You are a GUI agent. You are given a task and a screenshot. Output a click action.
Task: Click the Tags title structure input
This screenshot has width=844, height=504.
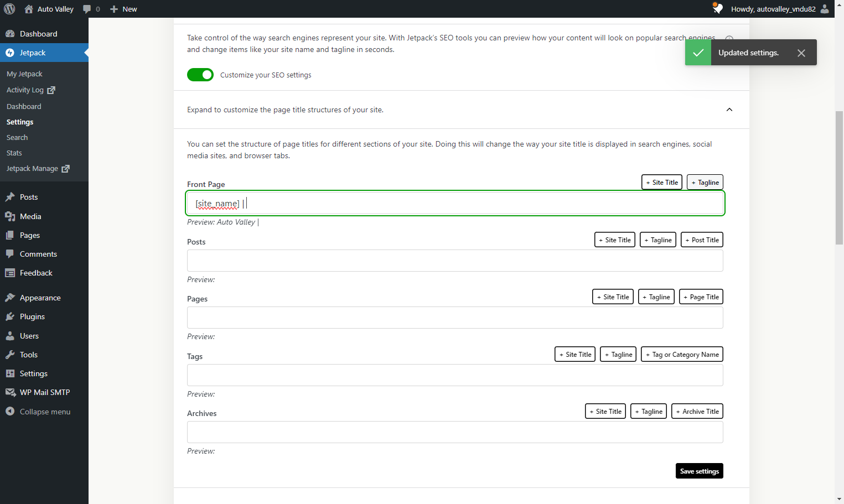click(455, 375)
